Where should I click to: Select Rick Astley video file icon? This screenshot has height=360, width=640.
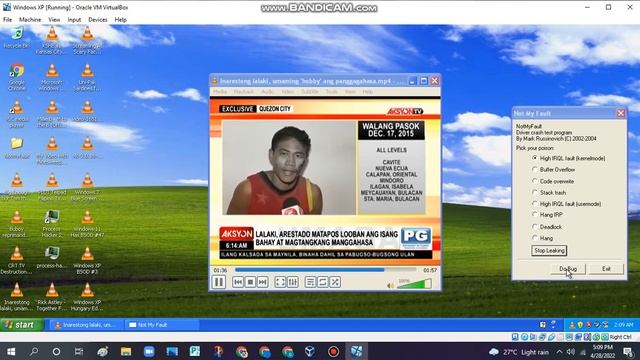coord(52,297)
